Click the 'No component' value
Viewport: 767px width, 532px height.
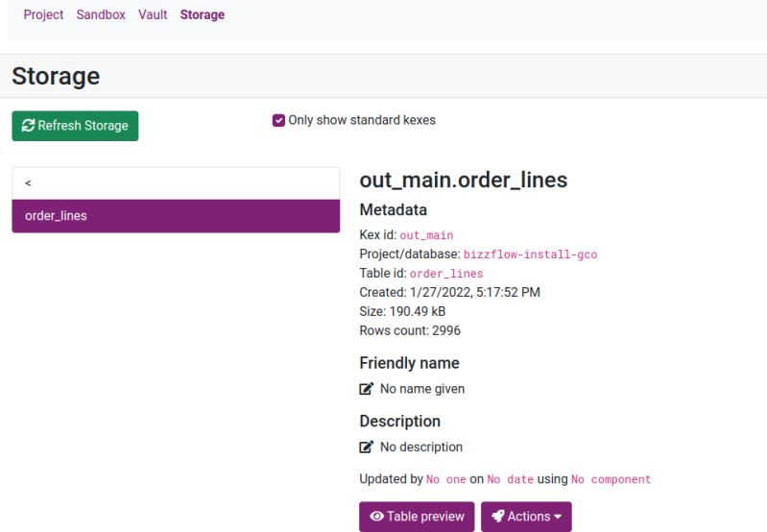click(611, 479)
